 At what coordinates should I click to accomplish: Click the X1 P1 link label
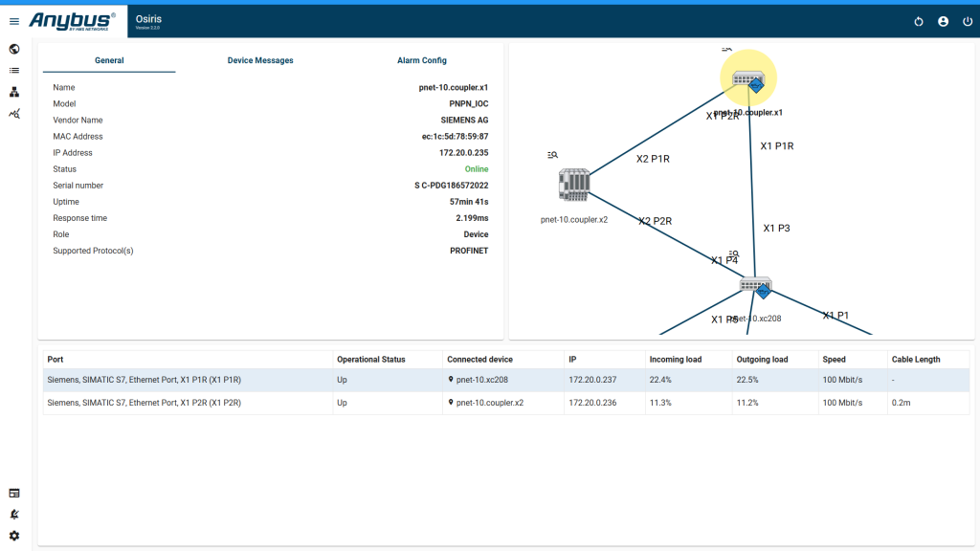click(x=835, y=315)
